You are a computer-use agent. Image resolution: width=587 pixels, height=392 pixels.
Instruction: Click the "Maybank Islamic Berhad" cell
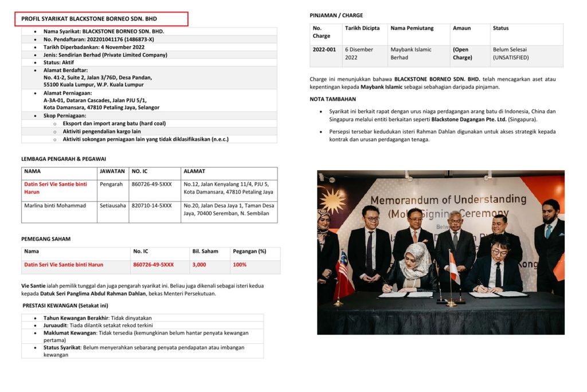(410, 53)
